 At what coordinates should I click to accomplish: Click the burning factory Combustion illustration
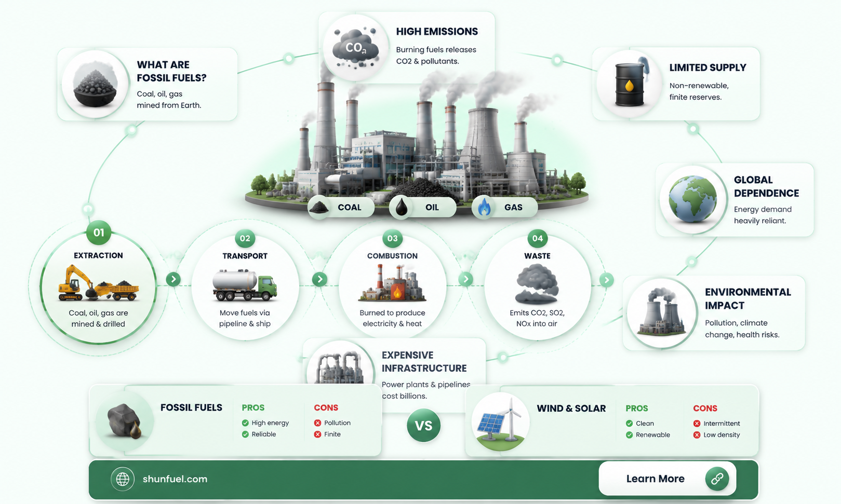point(392,283)
